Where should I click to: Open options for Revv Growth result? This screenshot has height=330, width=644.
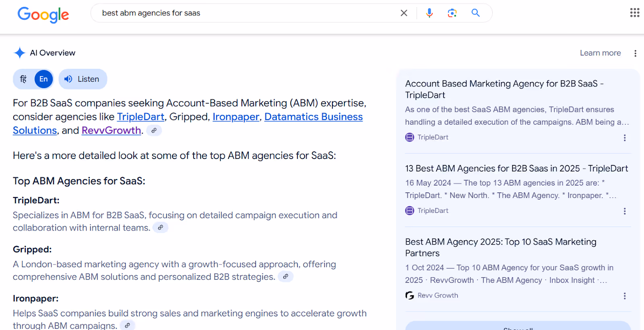point(625,296)
